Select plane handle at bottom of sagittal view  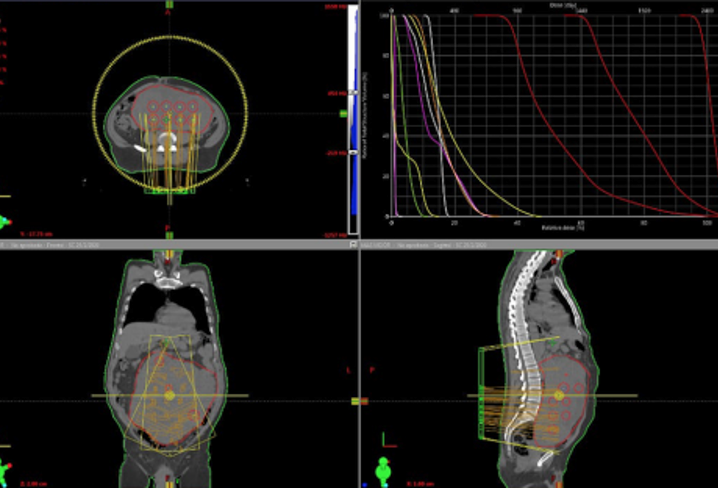click(559, 484)
